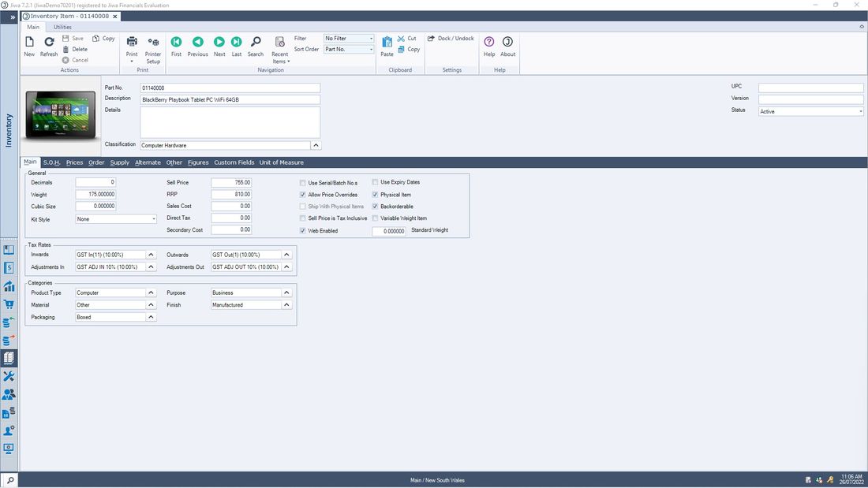Open the Unit of Measure tab
This screenshot has height=488, width=868.
click(x=281, y=162)
